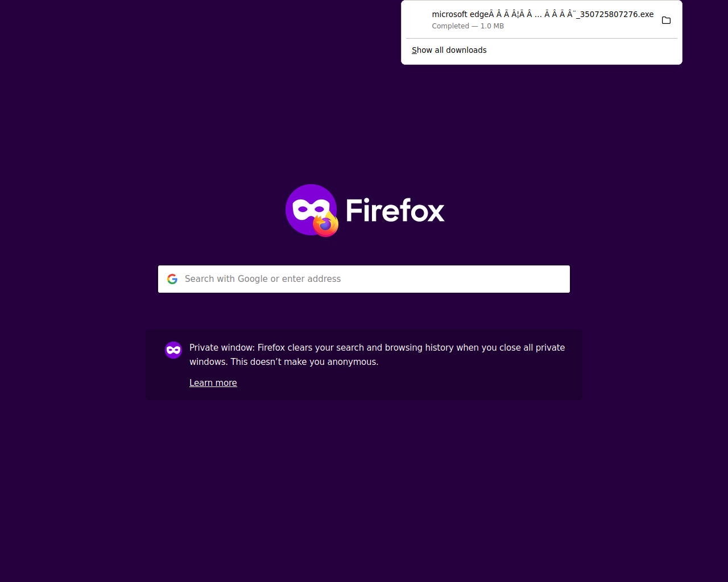Open the folder containing the downloaded exe
Screen dimensions: 728x582
[666, 20]
